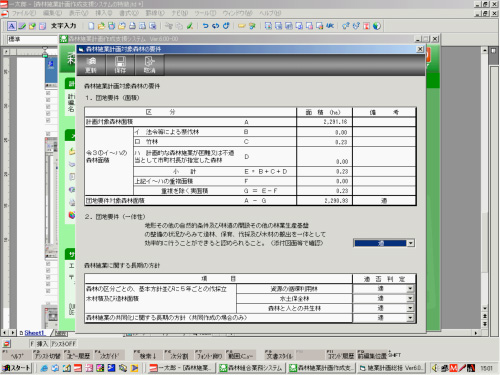Click the 更新 (update) icon in the dialog toolbar
500x375 pixels.
[91, 65]
